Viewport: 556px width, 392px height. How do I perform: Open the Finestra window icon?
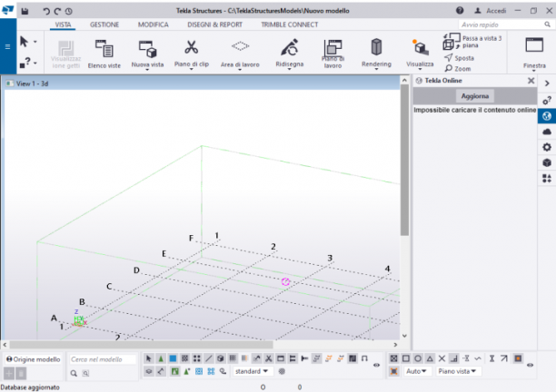point(534,45)
